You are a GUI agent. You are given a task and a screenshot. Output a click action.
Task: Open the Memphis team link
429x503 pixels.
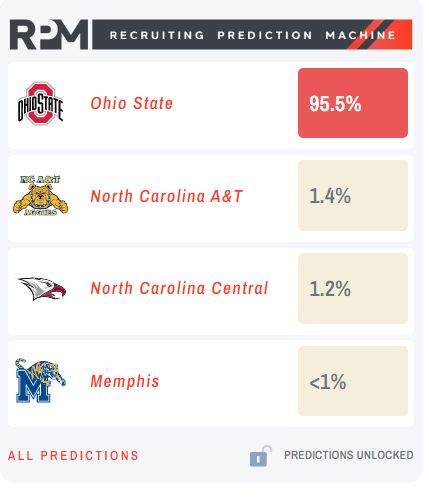click(x=125, y=381)
